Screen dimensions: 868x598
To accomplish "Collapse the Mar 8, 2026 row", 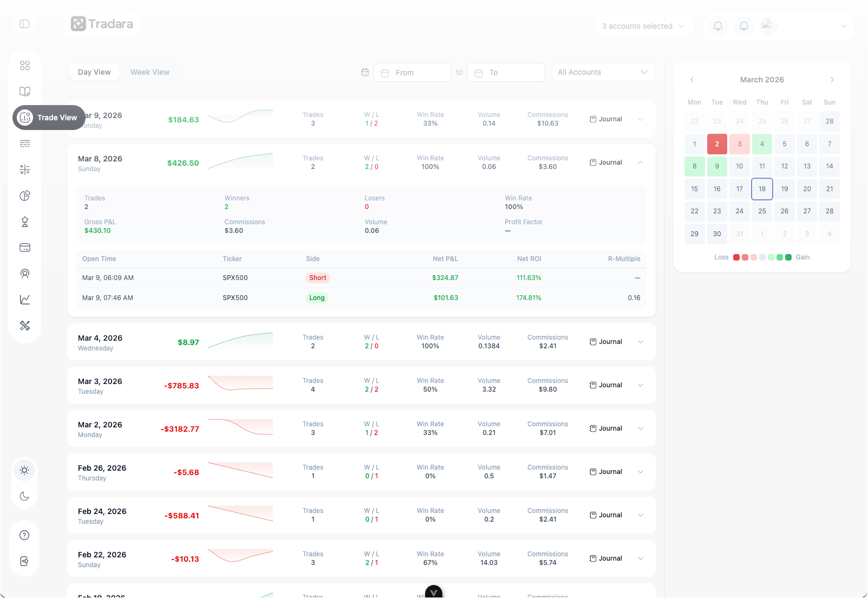I will pyautogui.click(x=641, y=162).
